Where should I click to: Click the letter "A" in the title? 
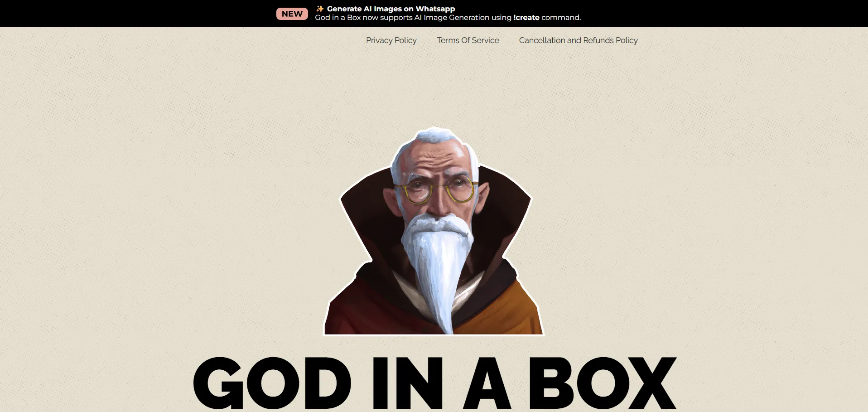pos(487,383)
